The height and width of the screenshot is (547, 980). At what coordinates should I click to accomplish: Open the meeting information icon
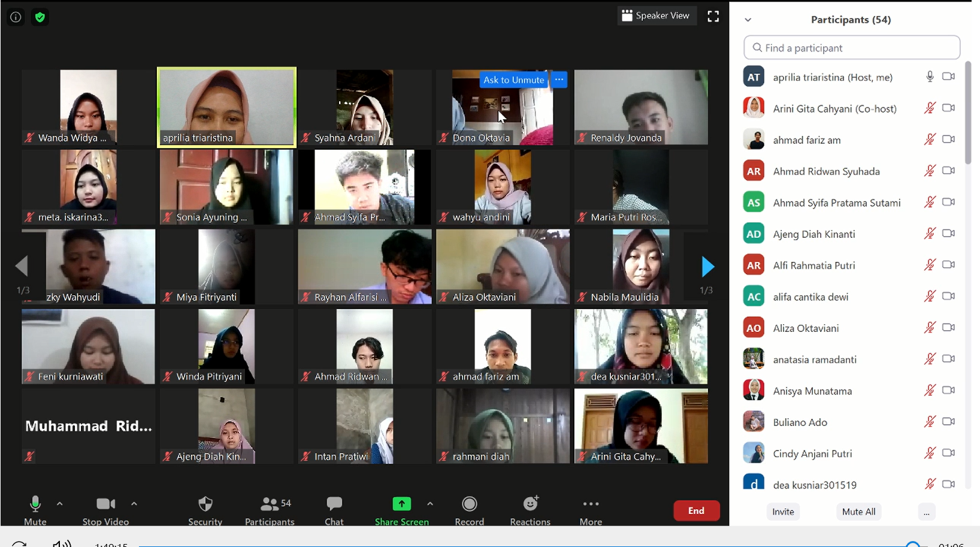click(16, 17)
